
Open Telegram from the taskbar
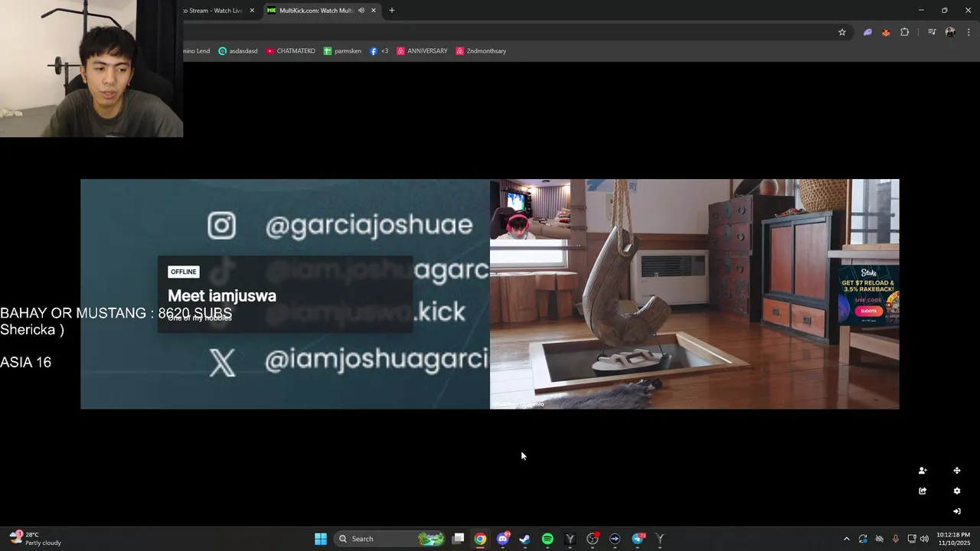pos(638,539)
